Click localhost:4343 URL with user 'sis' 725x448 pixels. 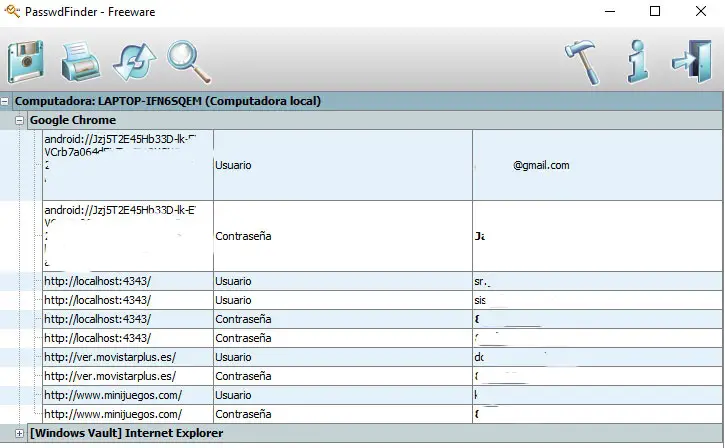pos(128,300)
